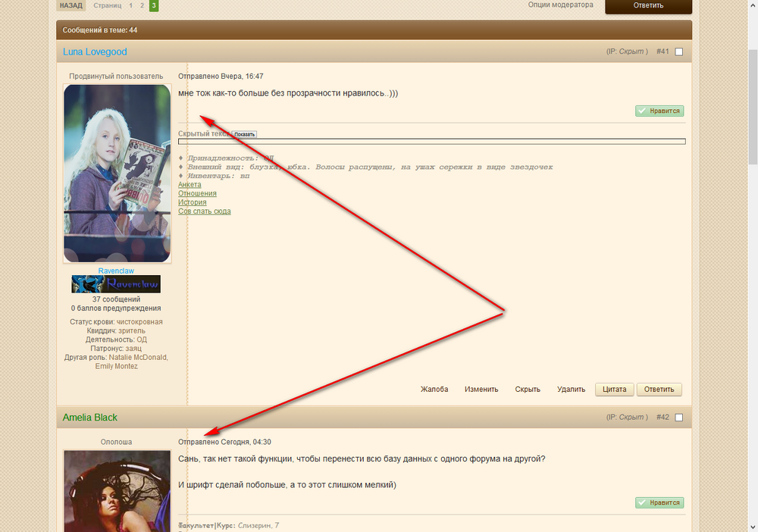Go to page 2 of the thread

coord(142,5)
